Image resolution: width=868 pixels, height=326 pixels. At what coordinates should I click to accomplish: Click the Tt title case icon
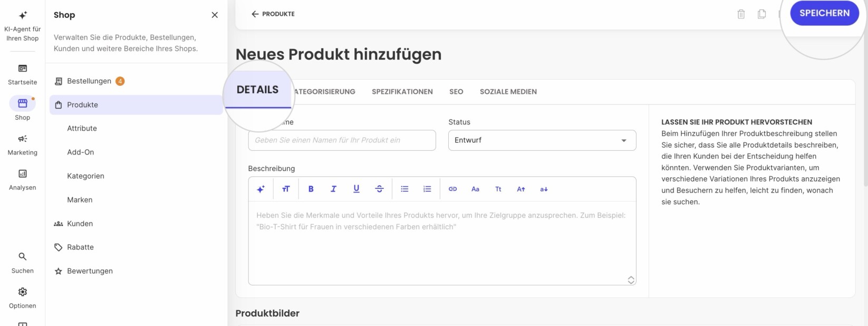point(498,189)
